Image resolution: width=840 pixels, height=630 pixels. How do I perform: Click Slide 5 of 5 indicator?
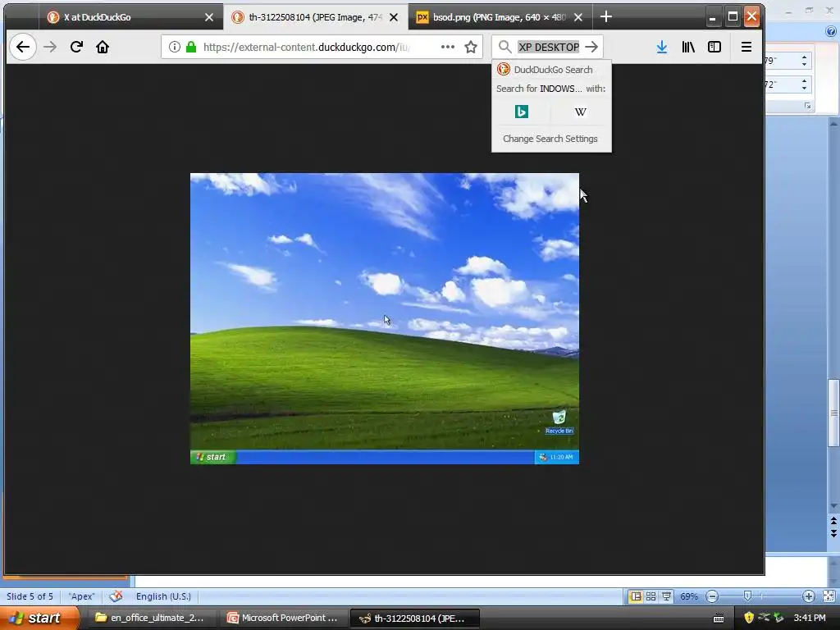pos(30,596)
